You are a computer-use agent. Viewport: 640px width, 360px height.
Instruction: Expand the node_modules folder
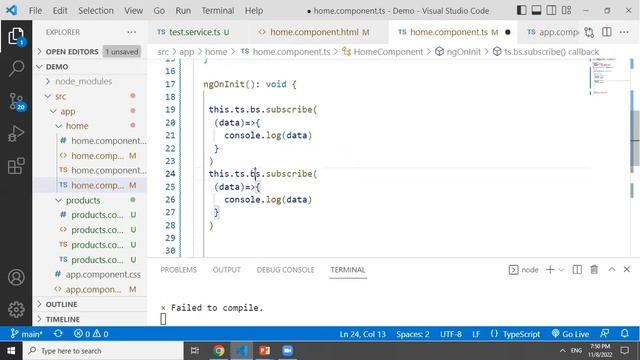[90, 81]
